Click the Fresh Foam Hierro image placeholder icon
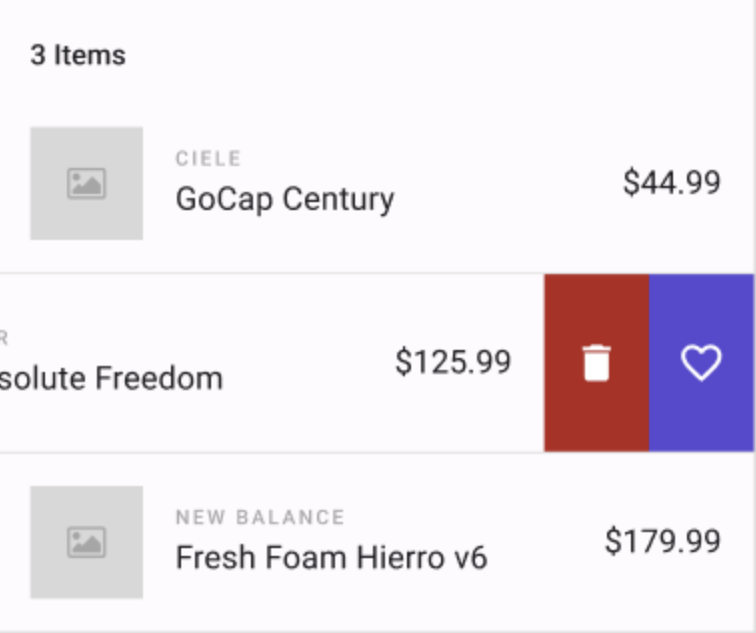756x633 pixels. tap(86, 542)
